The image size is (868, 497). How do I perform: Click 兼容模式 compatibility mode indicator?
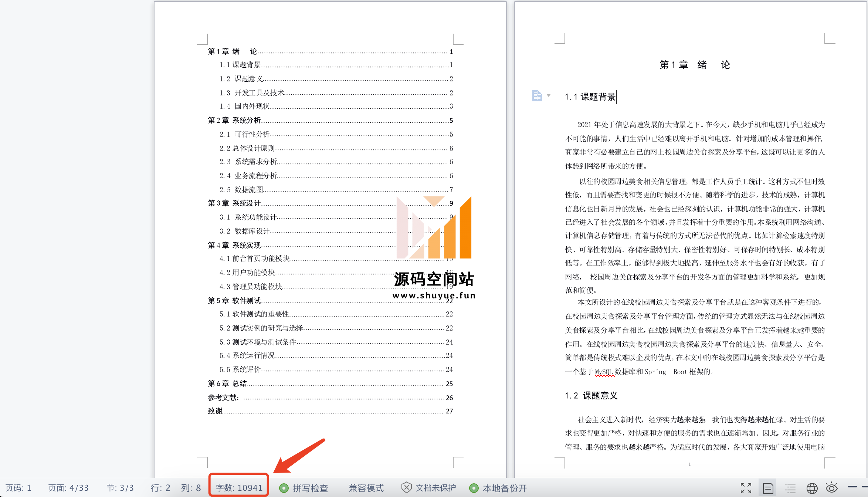pyautogui.click(x=366, y=488)
